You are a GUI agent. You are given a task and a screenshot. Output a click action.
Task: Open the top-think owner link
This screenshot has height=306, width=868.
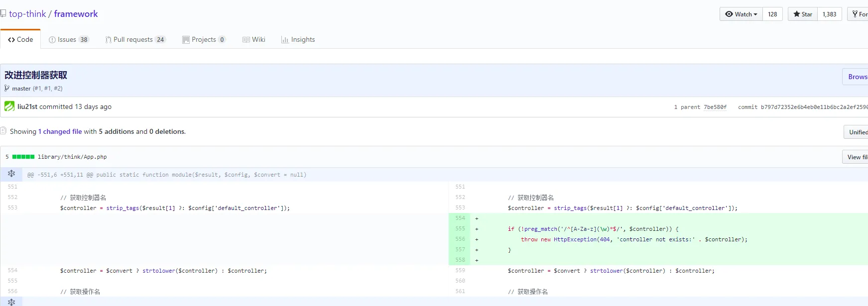pos(27,14)
